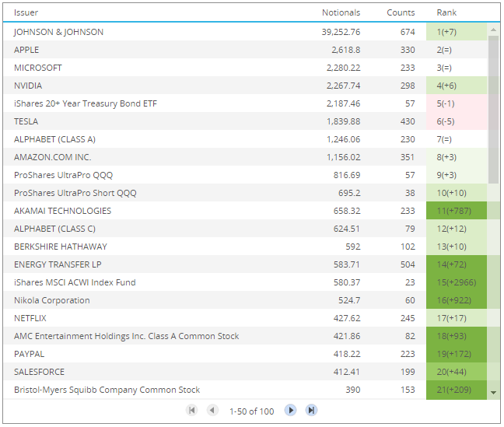This screenshot has height=427, width=504.
Task: Select AMAZON.COM INC. issuer name
Action: pyautogui.click(x=53, y=157)
